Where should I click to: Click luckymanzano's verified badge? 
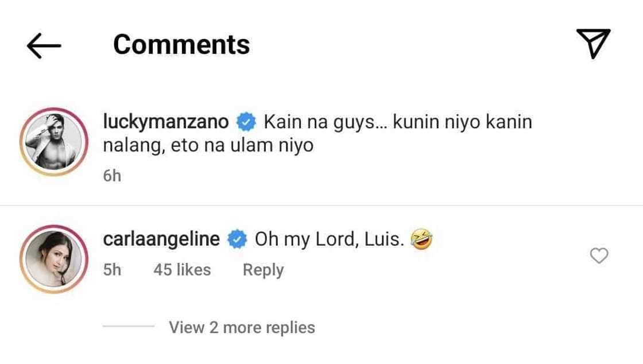247,122
